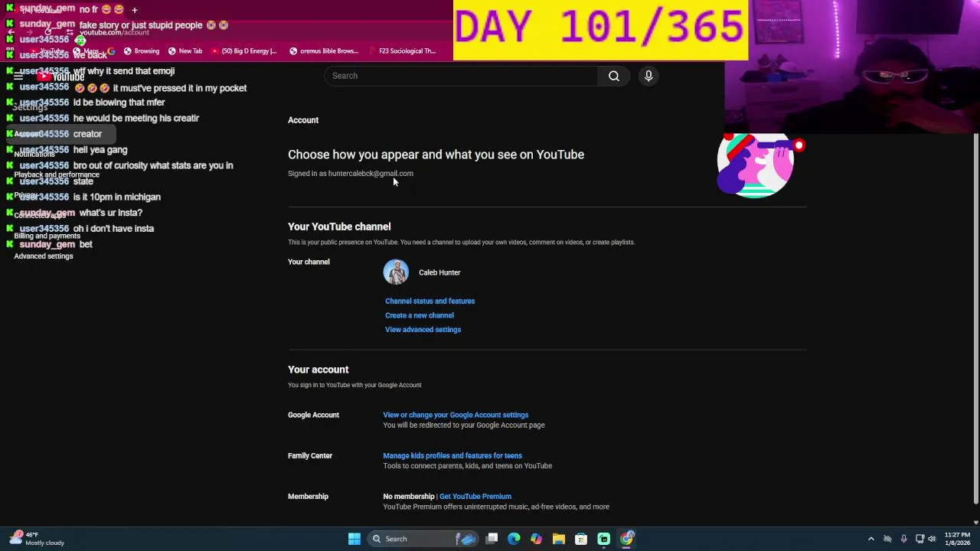Open the New Tab bookmark
Image resolution: width=980 pixels, height=551 pixels.
[x=185, y=51]
